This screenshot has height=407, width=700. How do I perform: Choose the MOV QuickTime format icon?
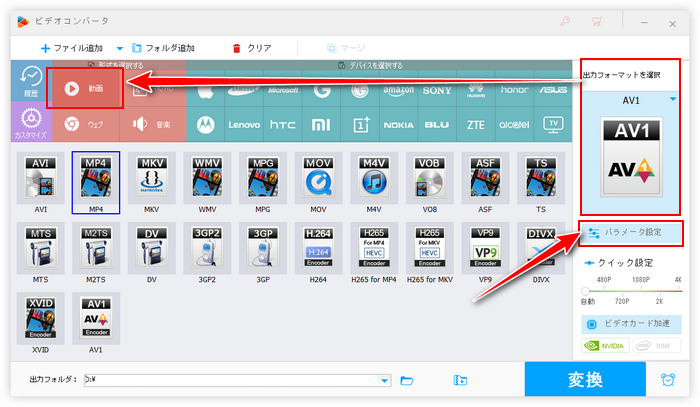click(x=318, y=178)
